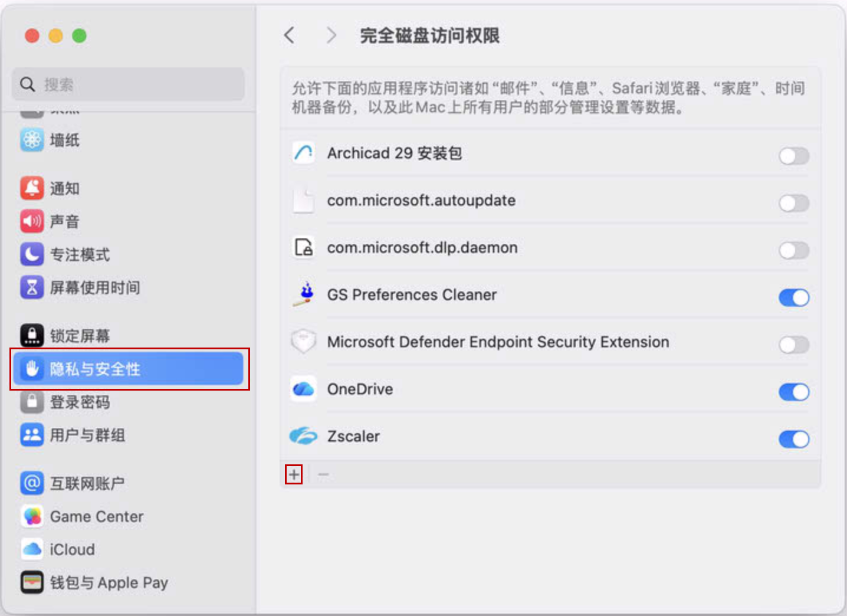Select the com.microsoft.autoupdate row text

(421, 201)
